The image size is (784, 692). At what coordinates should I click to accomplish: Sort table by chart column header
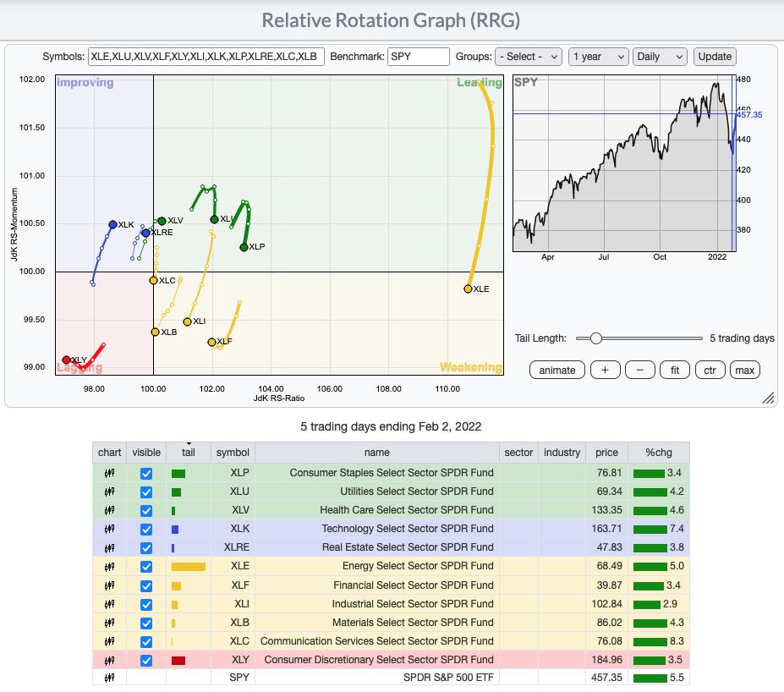point(109,453)
